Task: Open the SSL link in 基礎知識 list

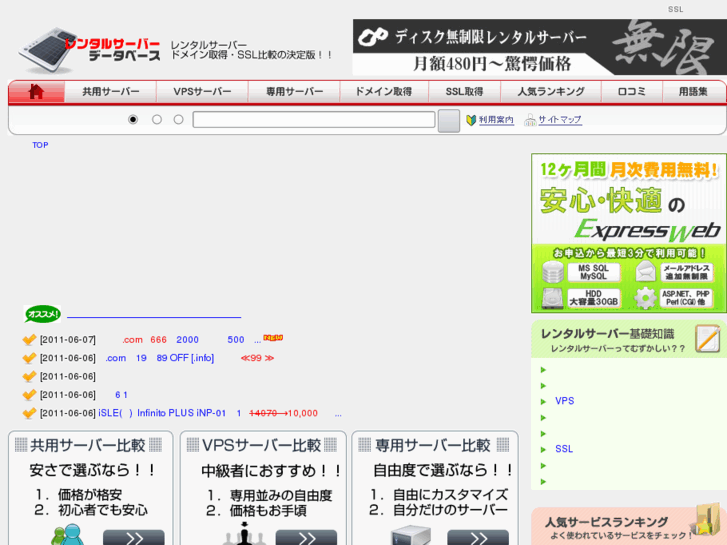Action: click(564, 449)
